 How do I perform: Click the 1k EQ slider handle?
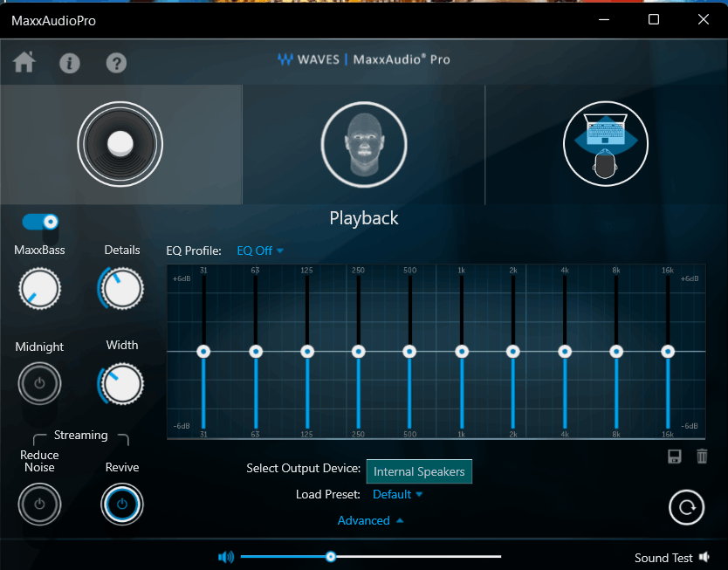point(462,352)
